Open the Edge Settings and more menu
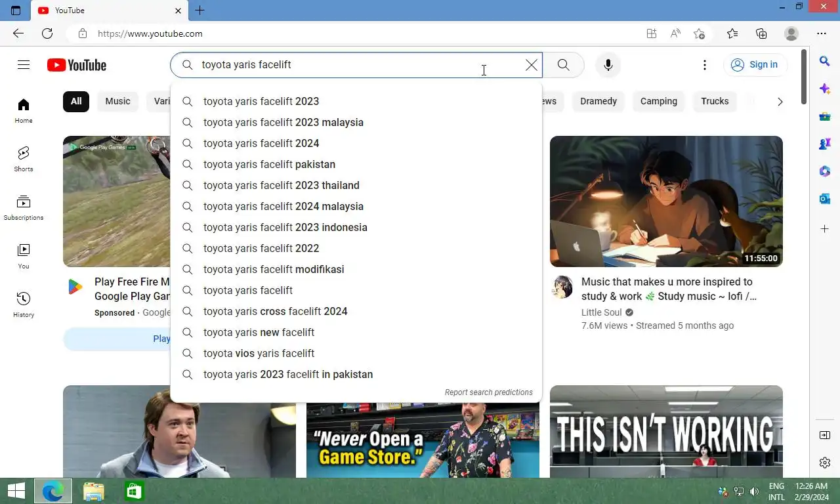840x504 pixels. (822, 33)
